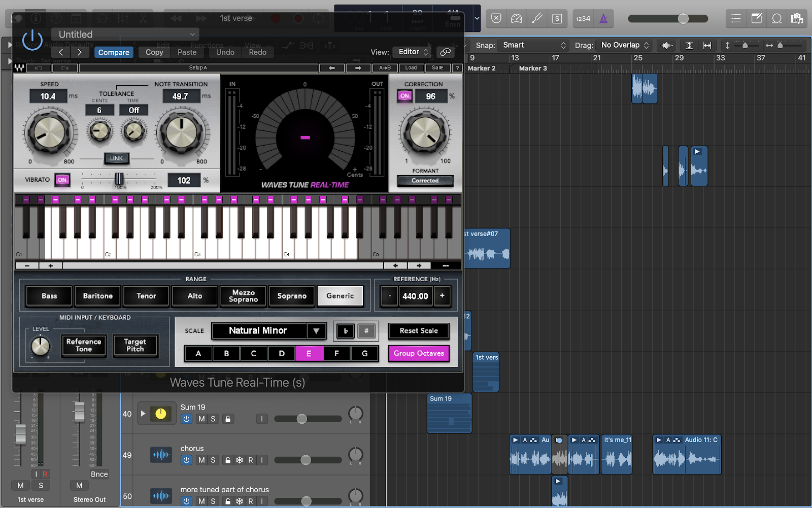Solo the Sum 19 track
The width and height of the screenshot is (812, 508).
pyautogui.click(x=213, y=419)
